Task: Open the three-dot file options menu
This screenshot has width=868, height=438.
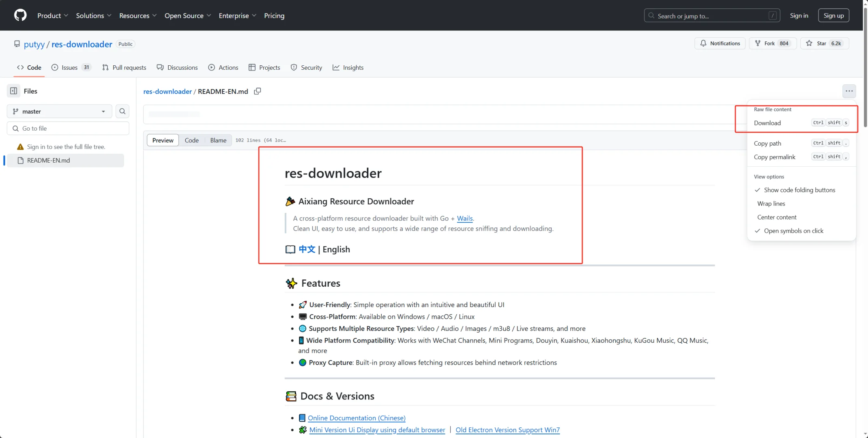Action: pos(849,91)
